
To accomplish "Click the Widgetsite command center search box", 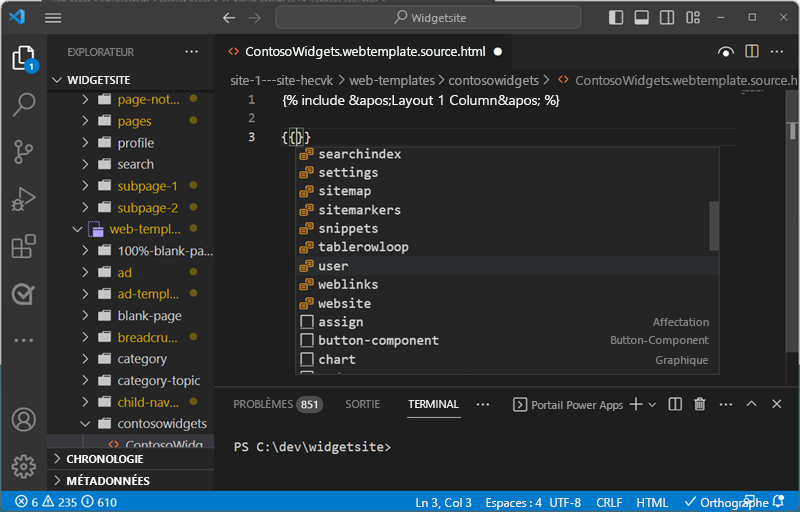I will [x=428, y=18].
